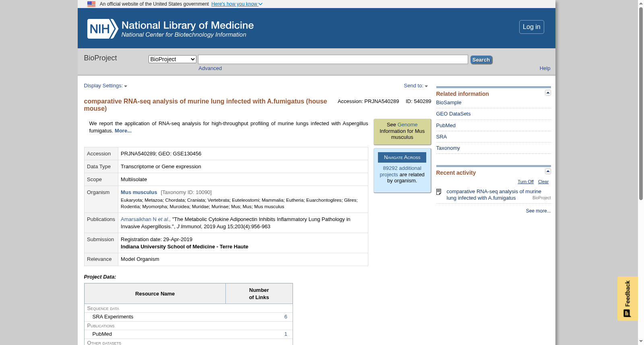Turn Off recent activity
This screenshot has width=644, height=345.
(525, 182)
